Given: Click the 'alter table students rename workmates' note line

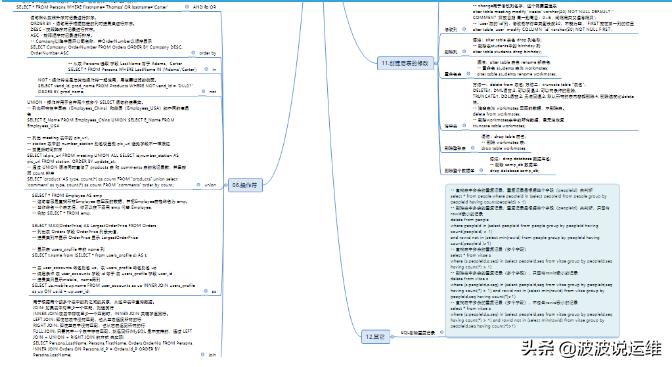Looking at the screenshot, I should (516, 74).
